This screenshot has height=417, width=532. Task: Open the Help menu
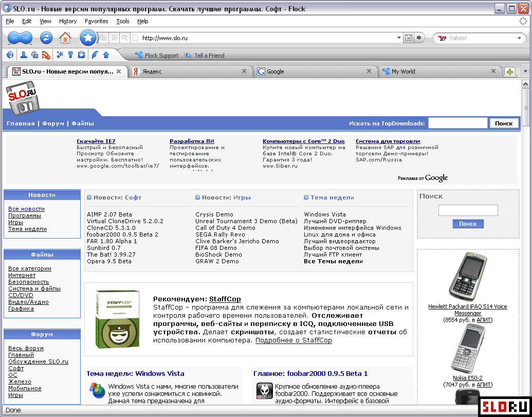pos(143,21)
